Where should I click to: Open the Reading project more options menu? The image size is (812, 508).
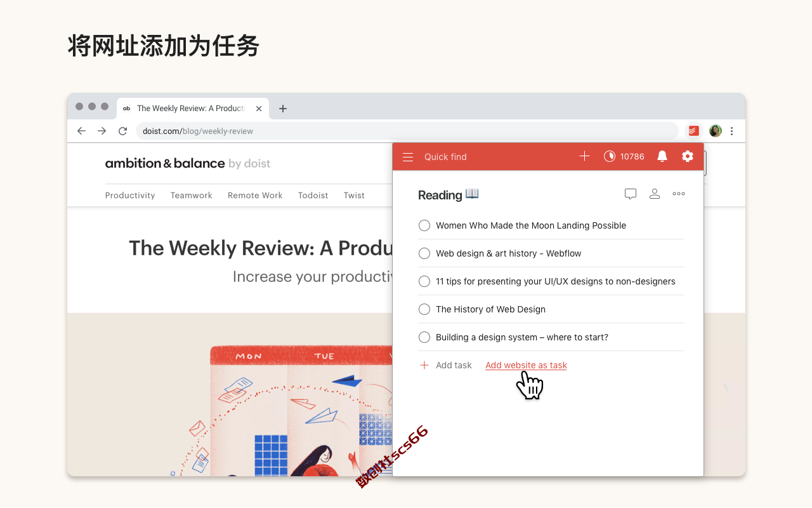coord(679,194)
